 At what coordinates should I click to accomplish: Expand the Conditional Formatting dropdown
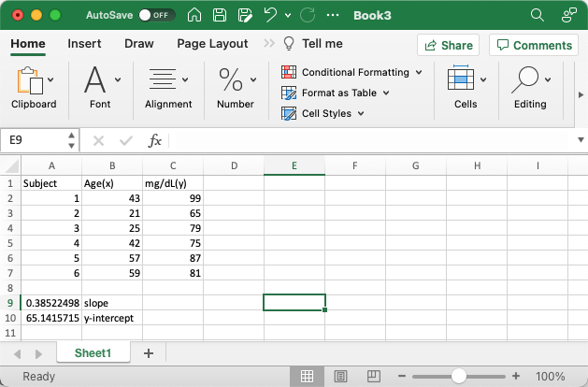352,72
